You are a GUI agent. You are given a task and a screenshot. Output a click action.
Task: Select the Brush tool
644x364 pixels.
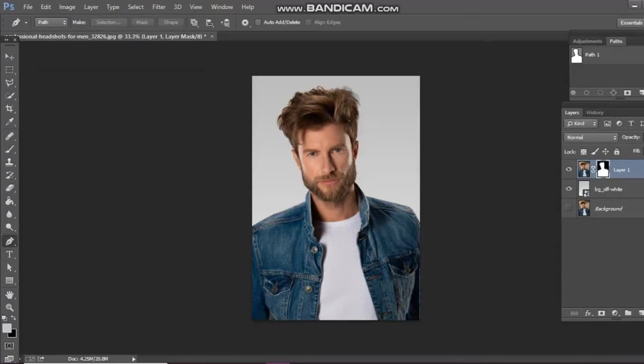tap(9, 149)
